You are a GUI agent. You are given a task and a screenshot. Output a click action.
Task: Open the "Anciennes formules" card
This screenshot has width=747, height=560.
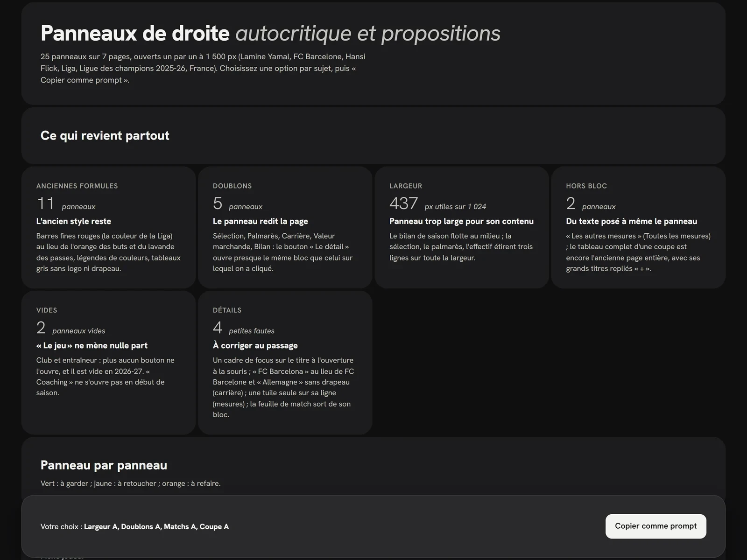(x=108, y=227)
